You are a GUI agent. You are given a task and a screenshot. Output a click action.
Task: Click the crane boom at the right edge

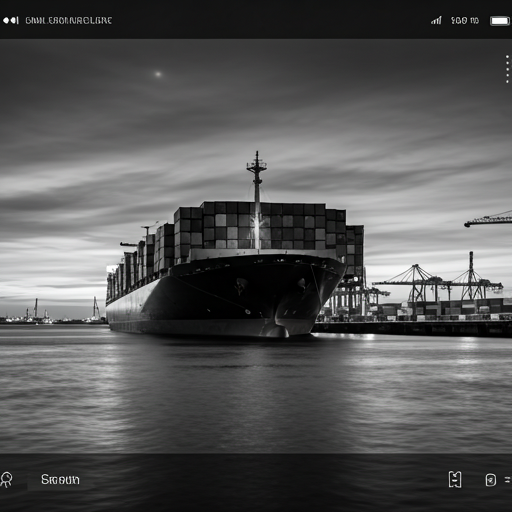coord(488,219)
